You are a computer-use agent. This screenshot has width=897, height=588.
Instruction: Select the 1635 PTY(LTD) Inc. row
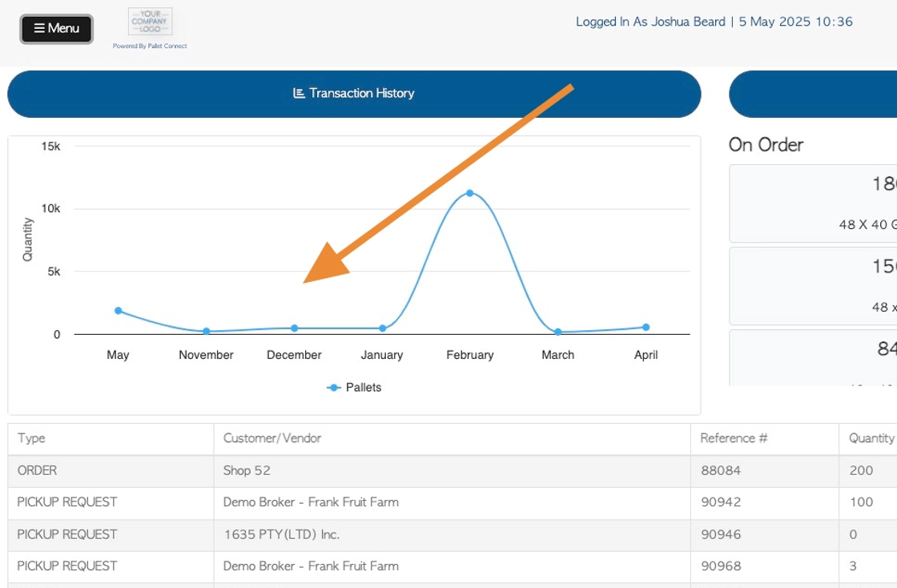pyautogui.click(x=452, y=535)
